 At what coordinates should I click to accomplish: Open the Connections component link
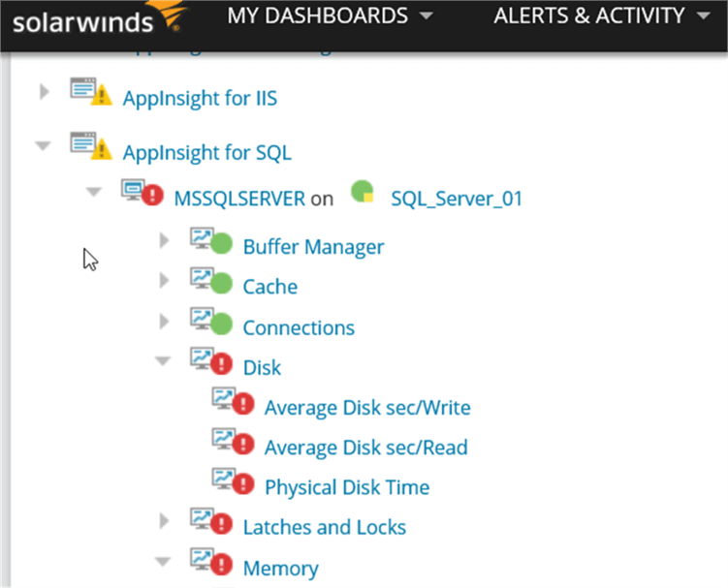299,327
